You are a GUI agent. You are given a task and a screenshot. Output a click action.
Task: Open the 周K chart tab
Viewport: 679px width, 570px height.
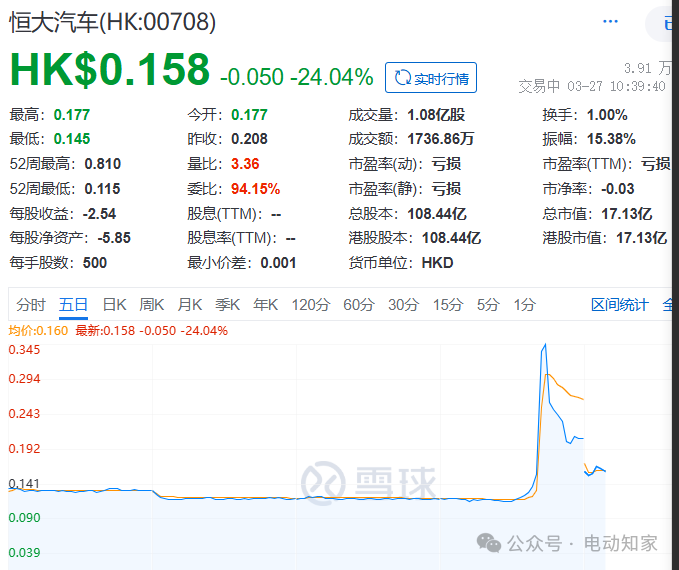coord(152,305)
